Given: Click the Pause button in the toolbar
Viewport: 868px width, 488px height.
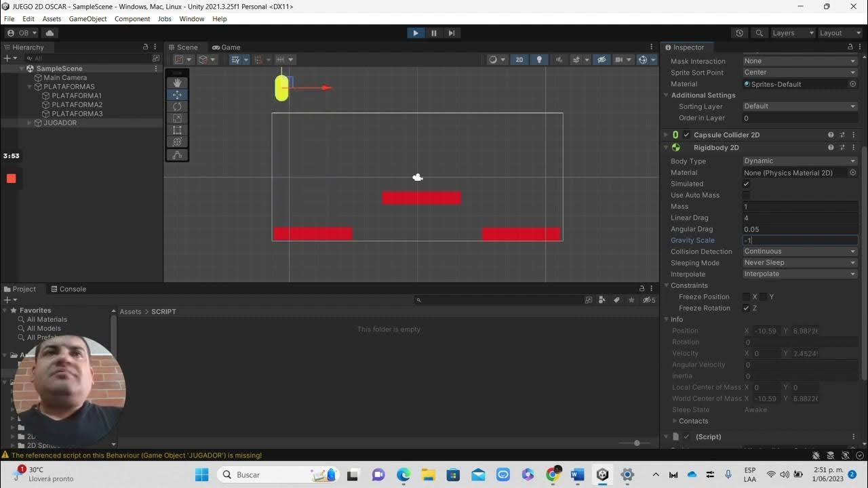Looking at the screenshot, I should pyautogui.click(x=434, y=33).
